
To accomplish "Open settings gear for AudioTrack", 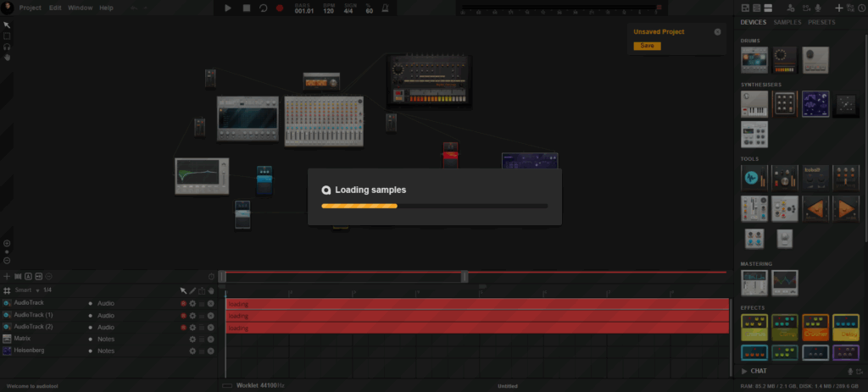I will point(192,304).
